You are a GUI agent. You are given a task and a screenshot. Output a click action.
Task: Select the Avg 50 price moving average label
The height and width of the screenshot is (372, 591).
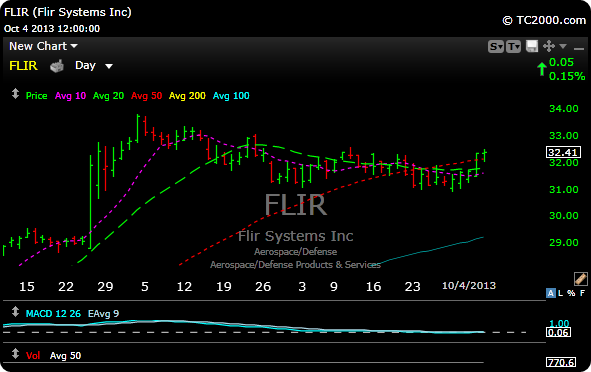tap(147, 96)
